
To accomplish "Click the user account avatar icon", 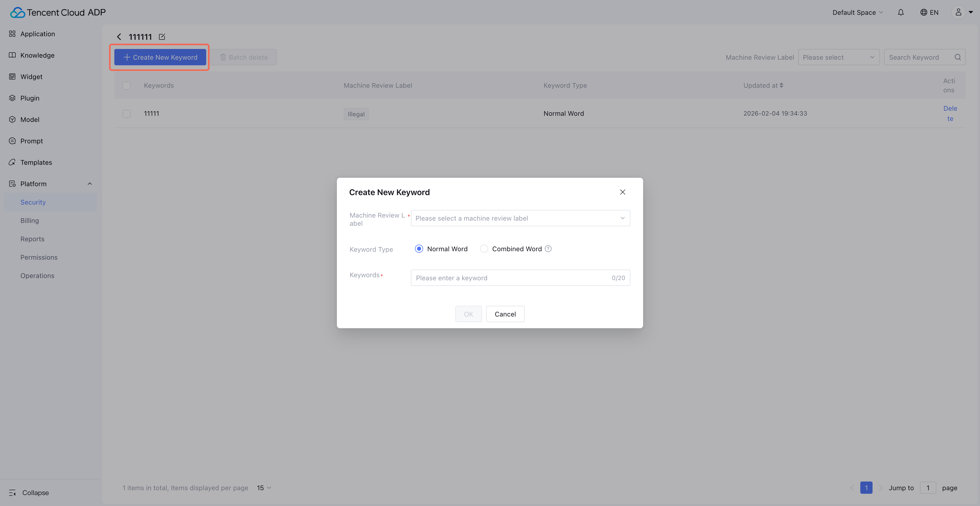I will 958,12.
